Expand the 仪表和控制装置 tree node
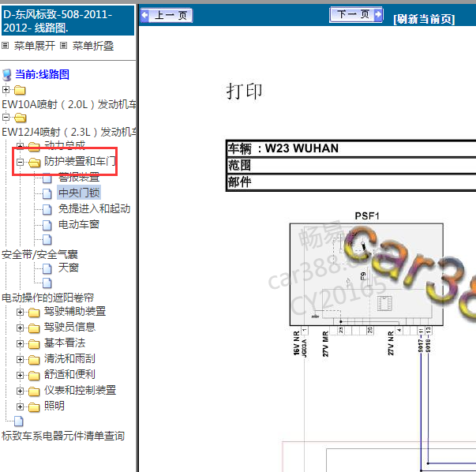This screenshot has width=476, height=472. (20, 391)
